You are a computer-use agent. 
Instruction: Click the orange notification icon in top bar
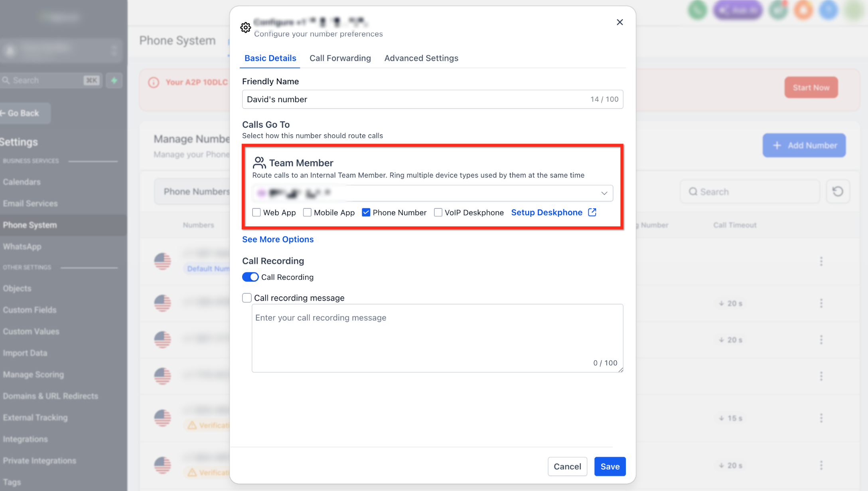(803, 10)
